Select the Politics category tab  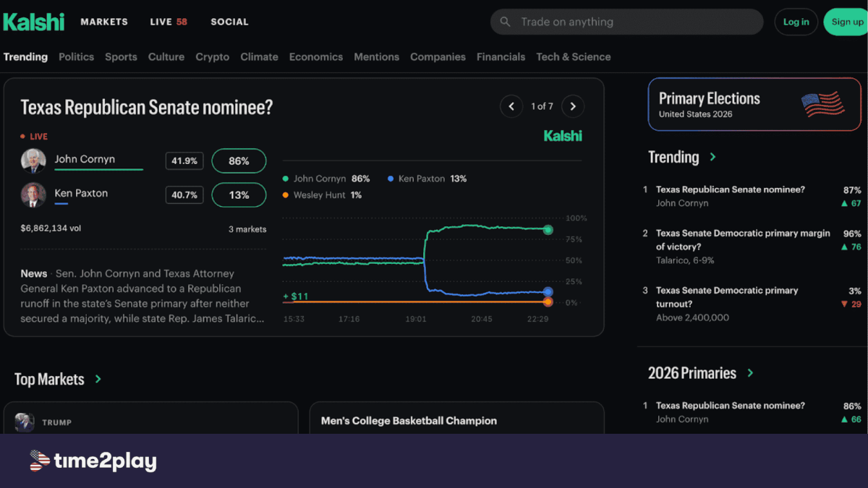point(76,56)
